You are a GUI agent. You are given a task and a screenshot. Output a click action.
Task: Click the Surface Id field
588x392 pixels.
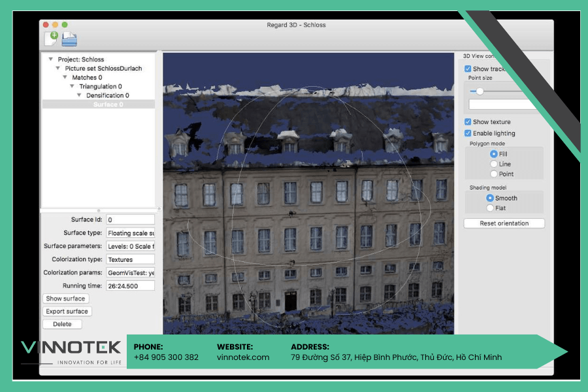coord(131,220)
